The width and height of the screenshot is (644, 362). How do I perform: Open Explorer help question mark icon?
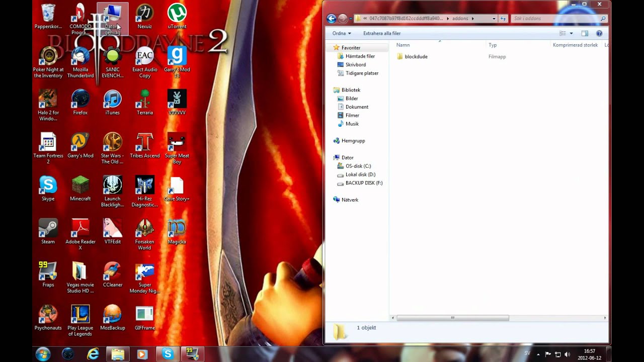coord(599,33)
